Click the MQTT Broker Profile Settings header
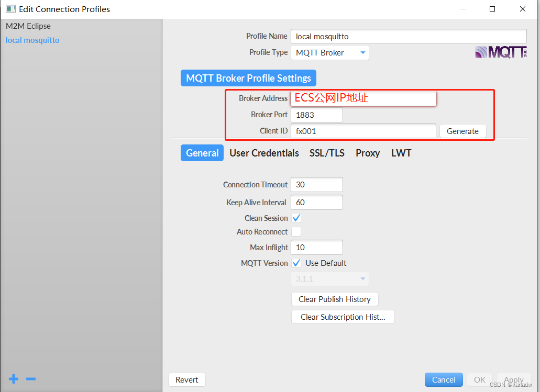 pos(248,78)
